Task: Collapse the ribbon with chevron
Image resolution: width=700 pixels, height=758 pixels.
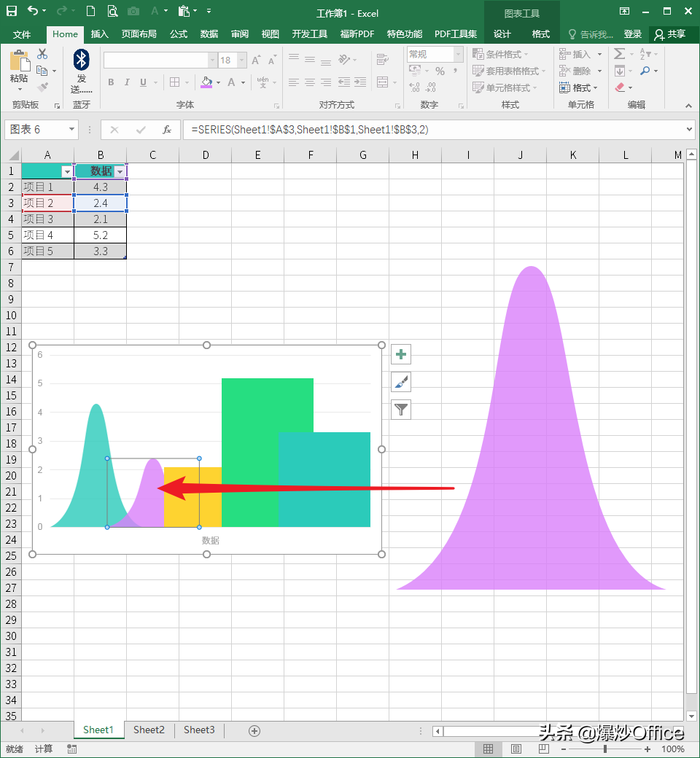Action: click(x=688, y=106)
